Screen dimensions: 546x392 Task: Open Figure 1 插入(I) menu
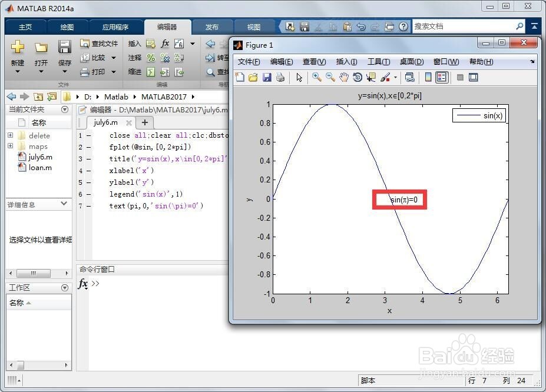tap(346, 62)
